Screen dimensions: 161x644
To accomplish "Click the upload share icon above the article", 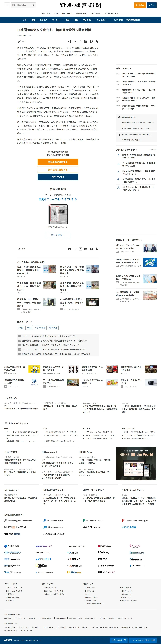I will pyautogui.click(x=96, y=41).
